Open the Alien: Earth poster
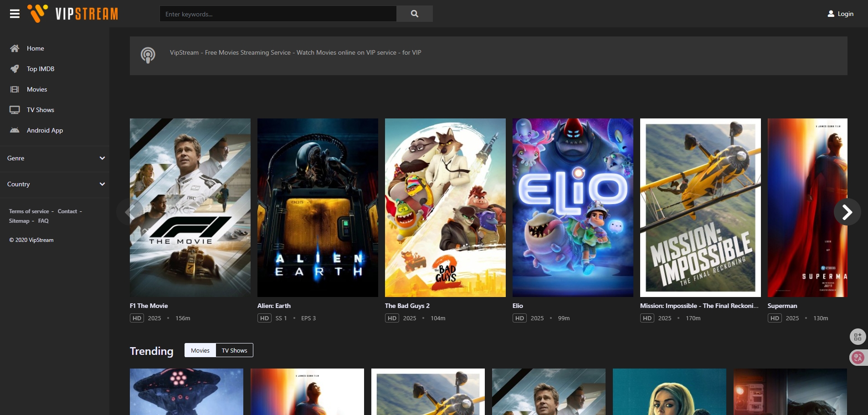 coord(318,208)
